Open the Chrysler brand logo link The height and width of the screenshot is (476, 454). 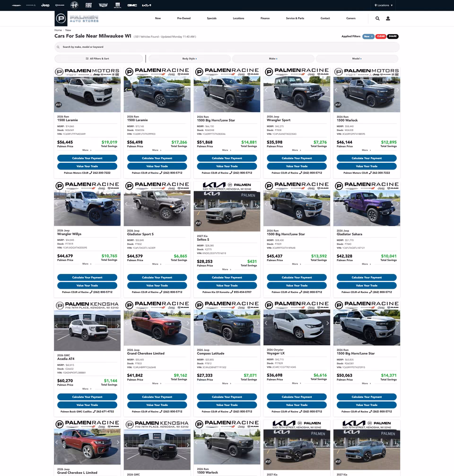point(16,5)
